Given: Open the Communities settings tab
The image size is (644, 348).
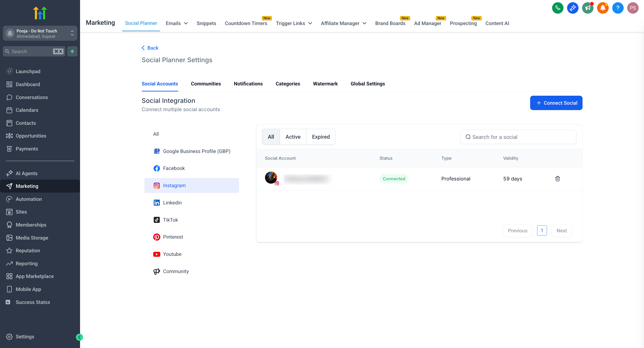Looking at the screenshot, I should click(x=205, y=84).
